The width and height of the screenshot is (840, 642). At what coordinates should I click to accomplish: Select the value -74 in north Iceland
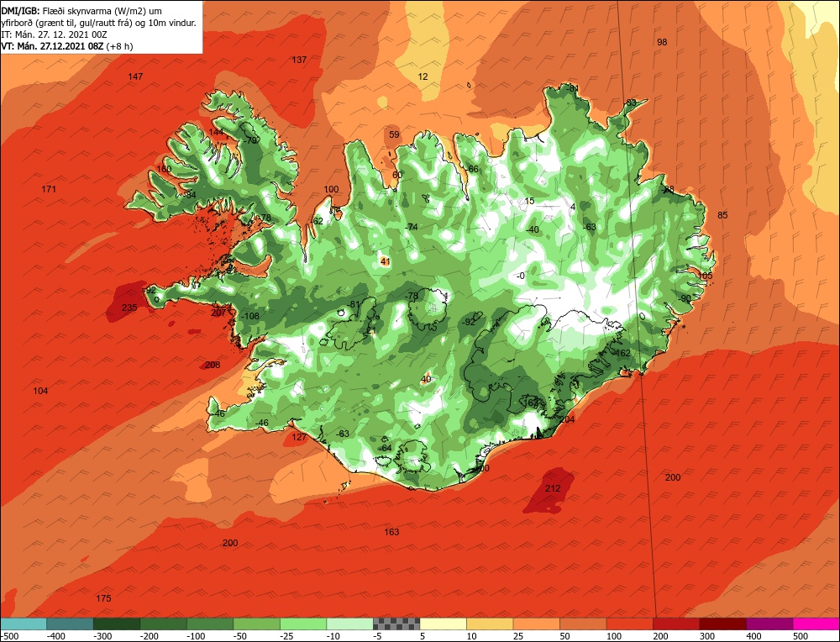pos(411,227)
